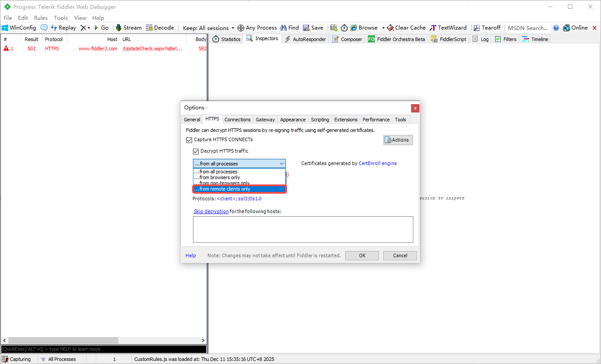
Task: Click the Any Process target picker
Action: pos(257,28)
